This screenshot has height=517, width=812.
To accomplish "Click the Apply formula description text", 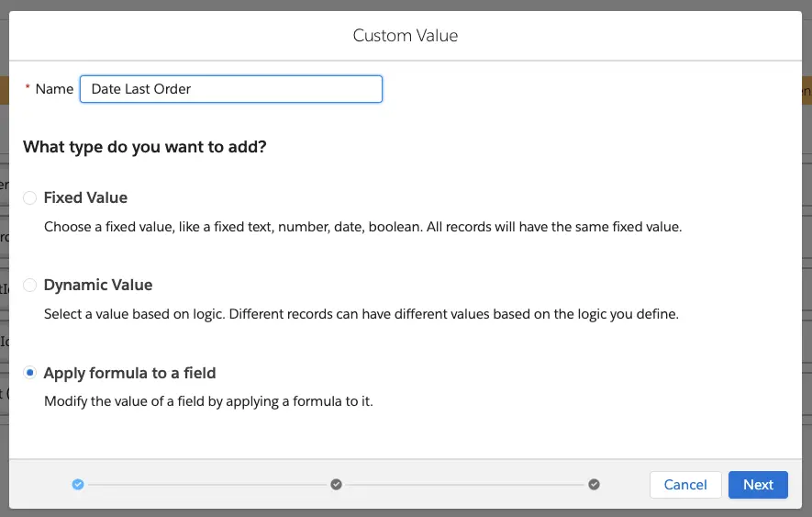I will tap(208, 401).
